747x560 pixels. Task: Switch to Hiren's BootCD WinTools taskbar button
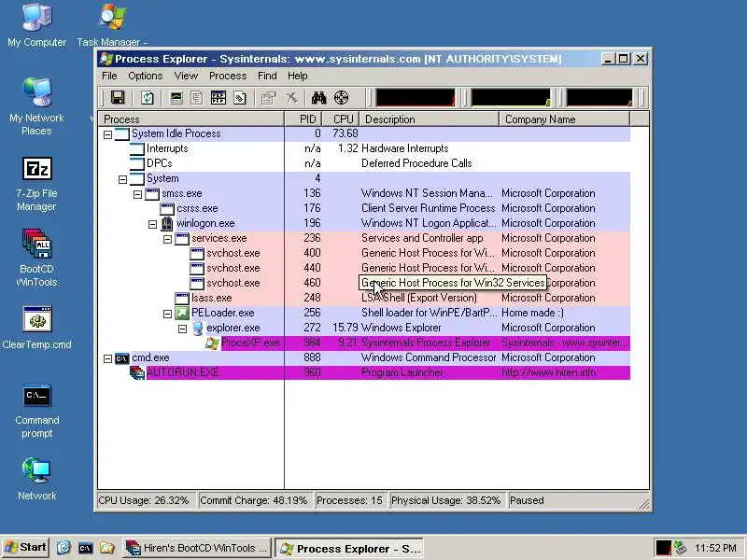pos(197,548)
